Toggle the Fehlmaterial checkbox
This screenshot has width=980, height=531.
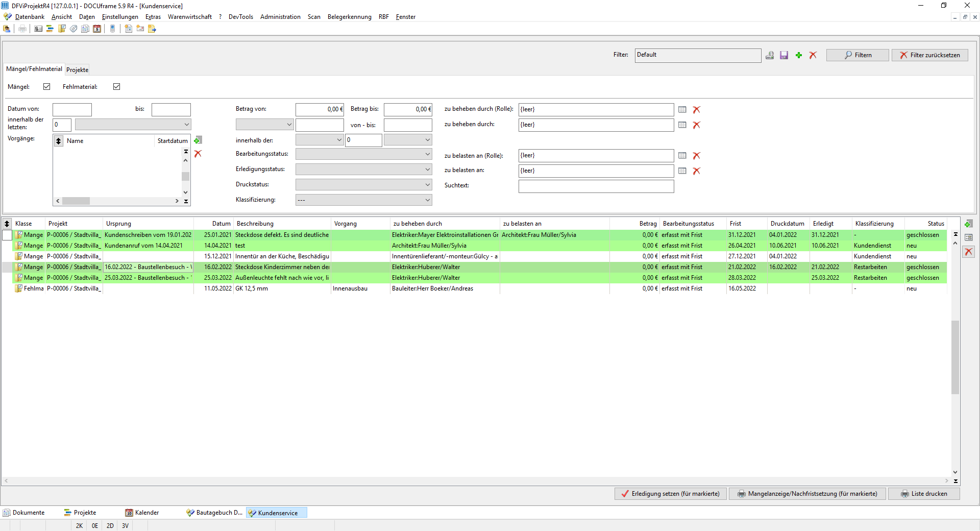(x=117, y=87)
